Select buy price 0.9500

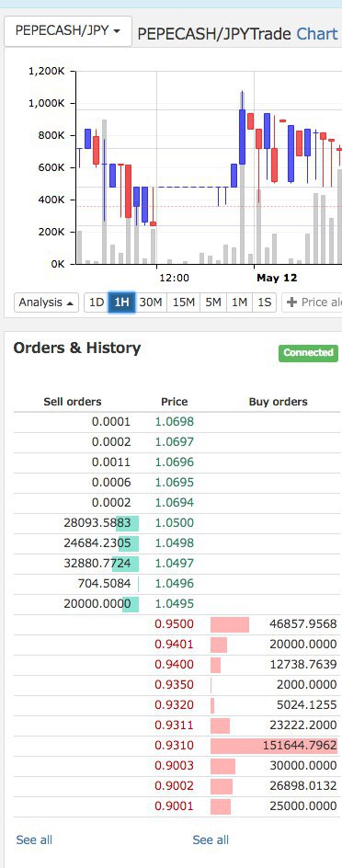coord(175,623)
